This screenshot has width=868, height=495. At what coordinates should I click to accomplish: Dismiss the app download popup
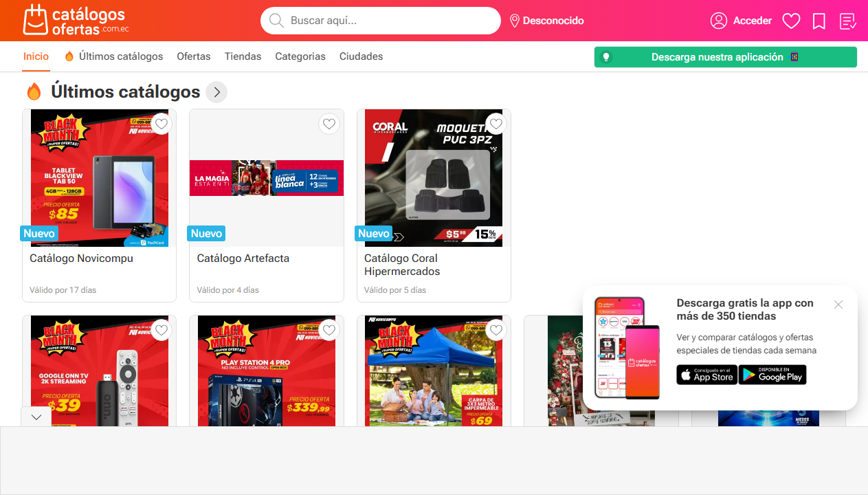tap(838, 304)
